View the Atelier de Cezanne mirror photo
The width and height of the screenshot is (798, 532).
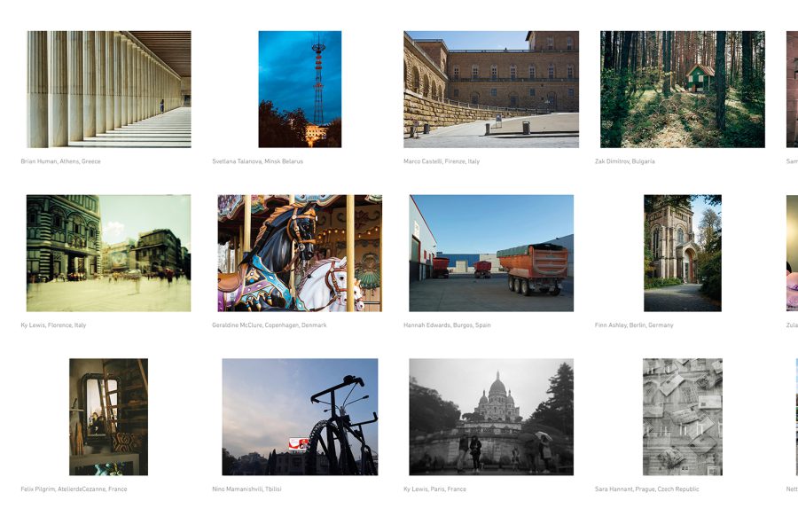coord(109,417)
